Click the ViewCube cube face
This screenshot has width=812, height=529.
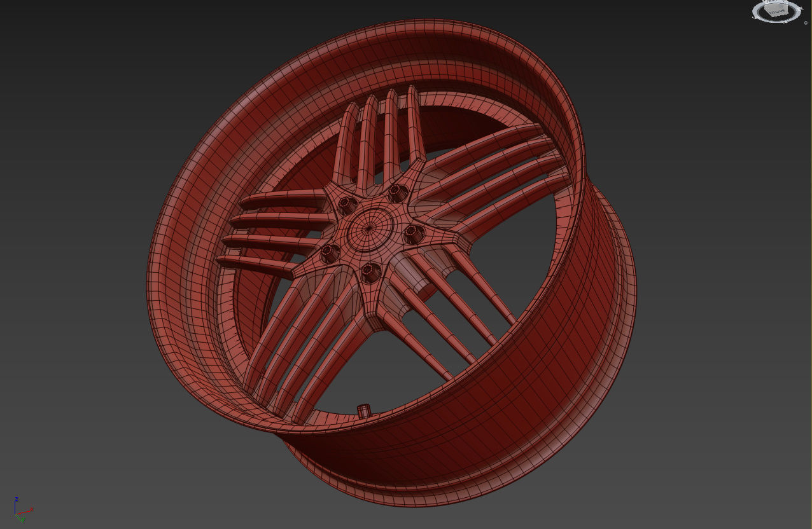point(776,10)
